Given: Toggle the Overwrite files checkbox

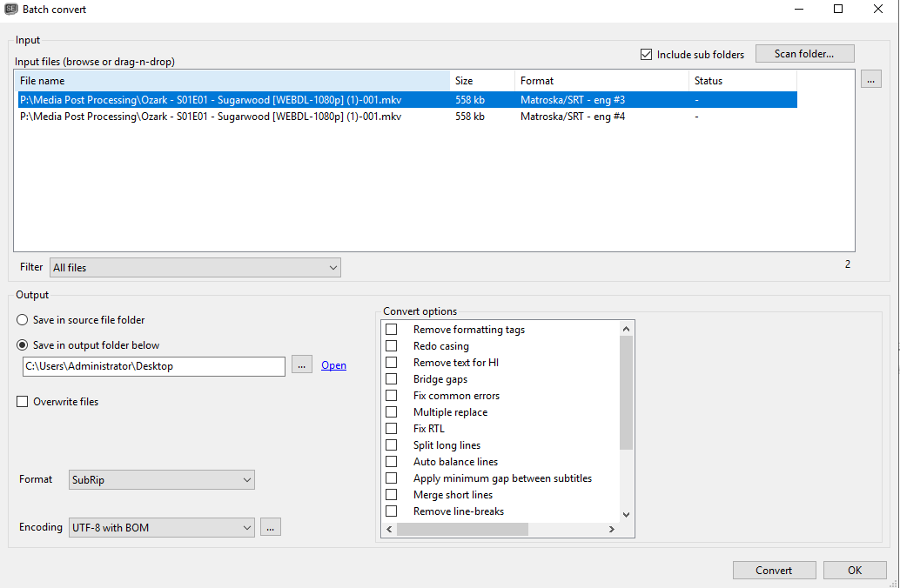Looking at the screenshot, I should tap(20, 401).
